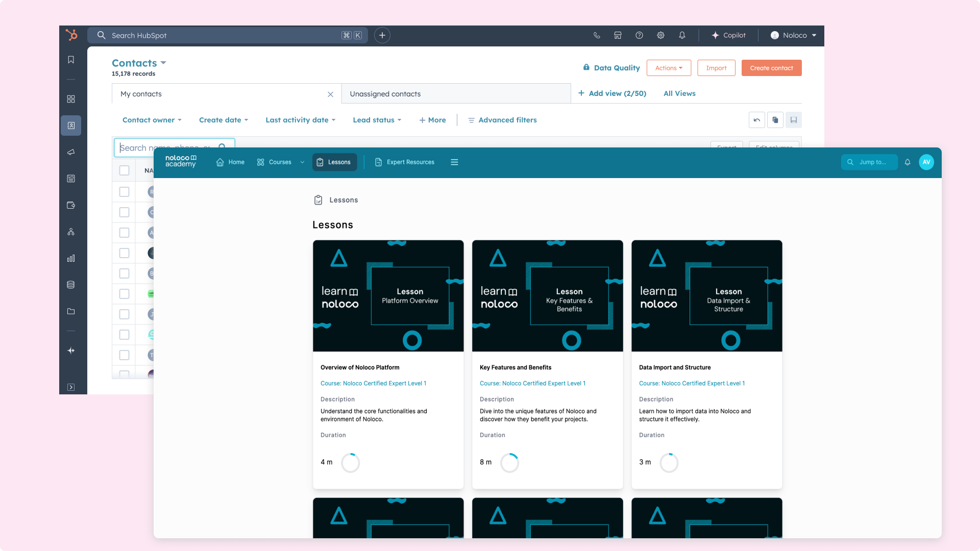Click the Platform Overview lesson thumbnail
This screenshot has height=551, width=980.
(x=388, y=296)
